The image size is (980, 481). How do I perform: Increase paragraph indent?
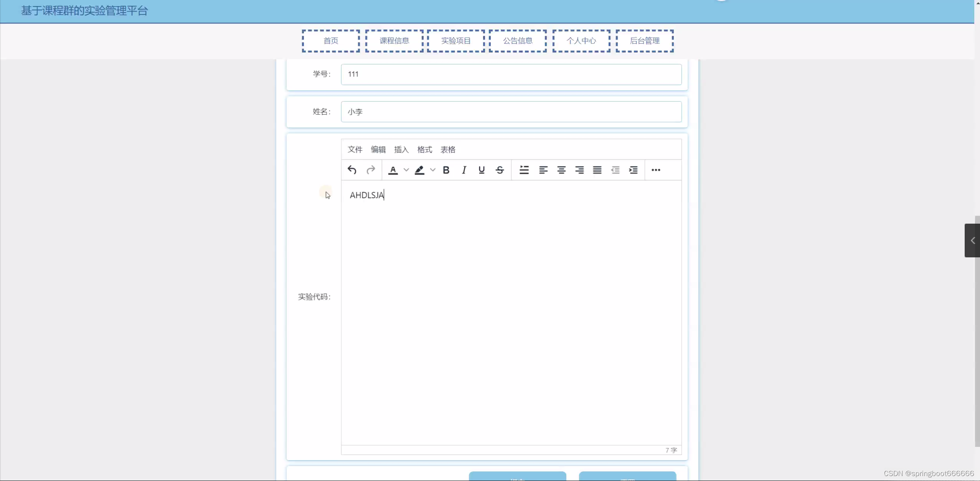633,170
